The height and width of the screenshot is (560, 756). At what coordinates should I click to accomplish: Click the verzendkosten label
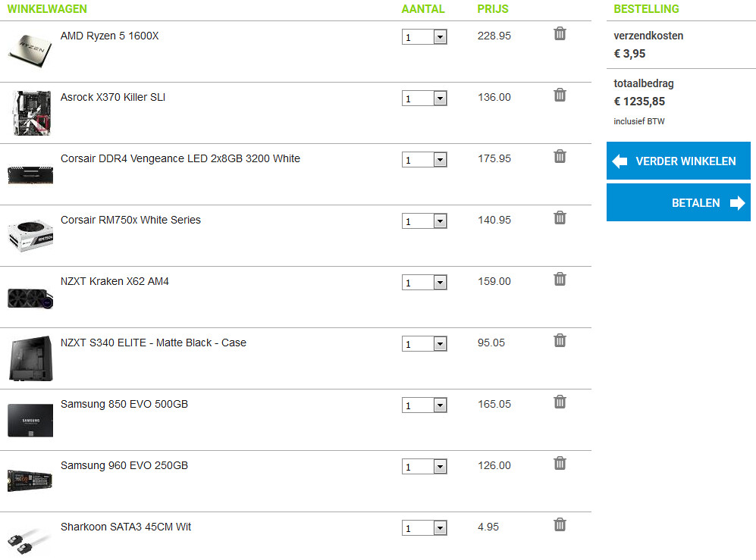click(x=648, y=36)
